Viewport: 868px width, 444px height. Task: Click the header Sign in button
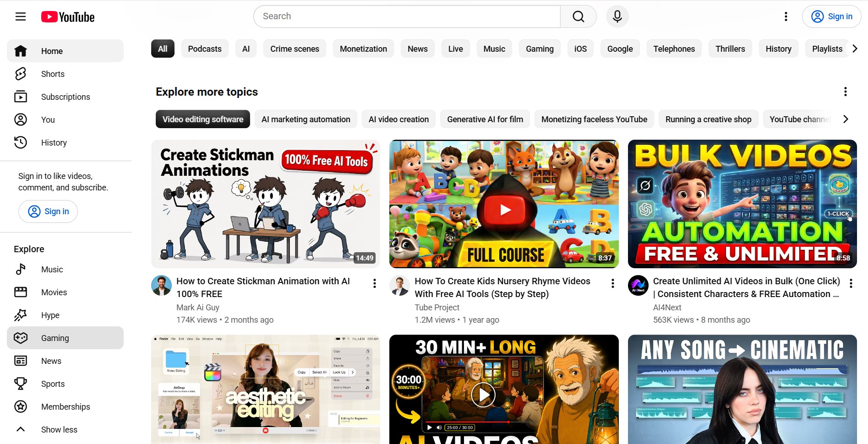point(831,16)
